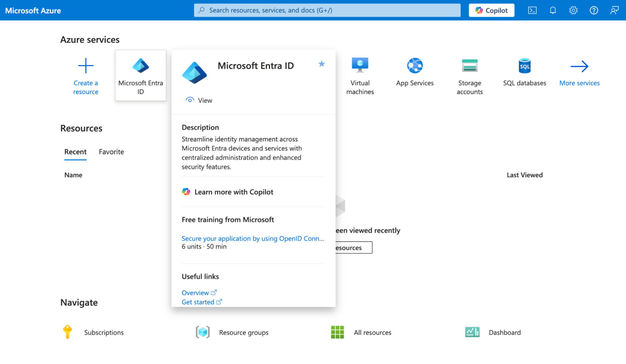Viewport: 626px width, 364px height.
Task: Toggle favorite star for Microsoft Entra ID
Action: [x=321, y=64]
